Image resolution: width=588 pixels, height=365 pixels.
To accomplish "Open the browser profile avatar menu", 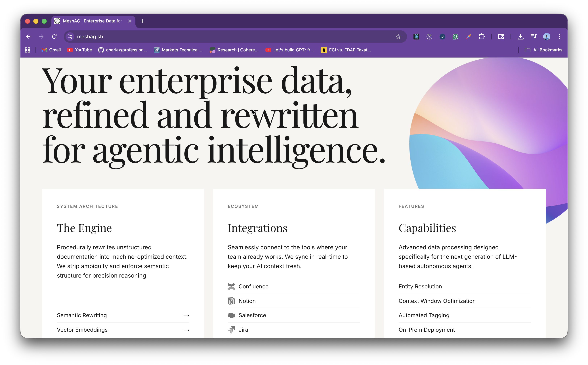I will [x=547, y=36].
